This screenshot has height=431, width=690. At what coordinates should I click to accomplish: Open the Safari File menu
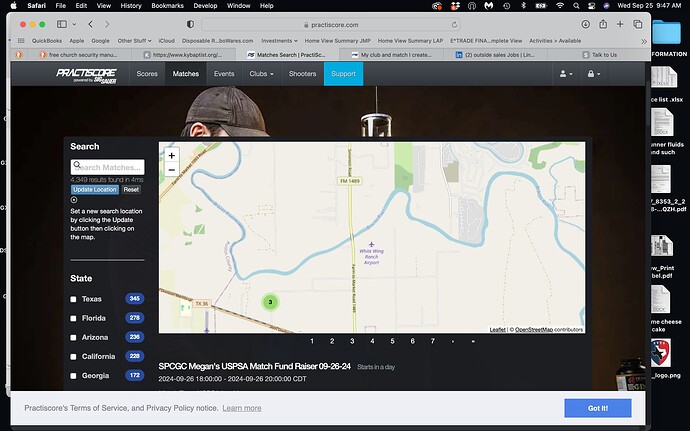61,6
